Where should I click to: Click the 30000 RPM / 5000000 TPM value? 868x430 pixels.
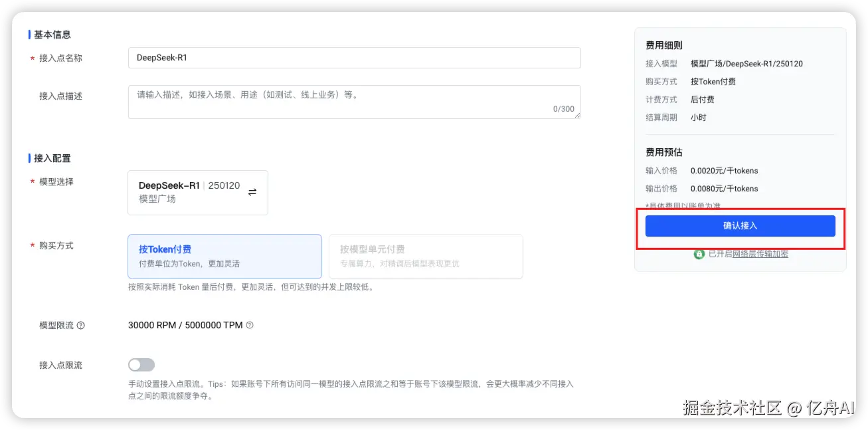(x=185, y=326)
